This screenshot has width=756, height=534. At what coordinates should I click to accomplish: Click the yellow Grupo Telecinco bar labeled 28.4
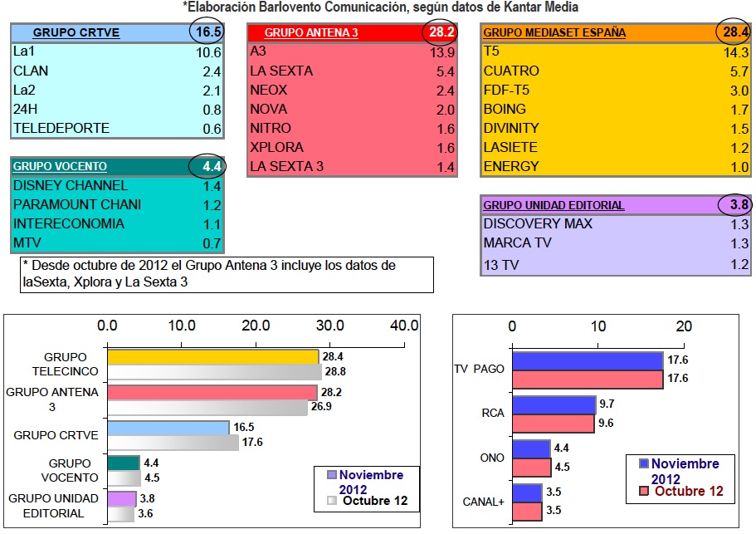click(212, 357)
